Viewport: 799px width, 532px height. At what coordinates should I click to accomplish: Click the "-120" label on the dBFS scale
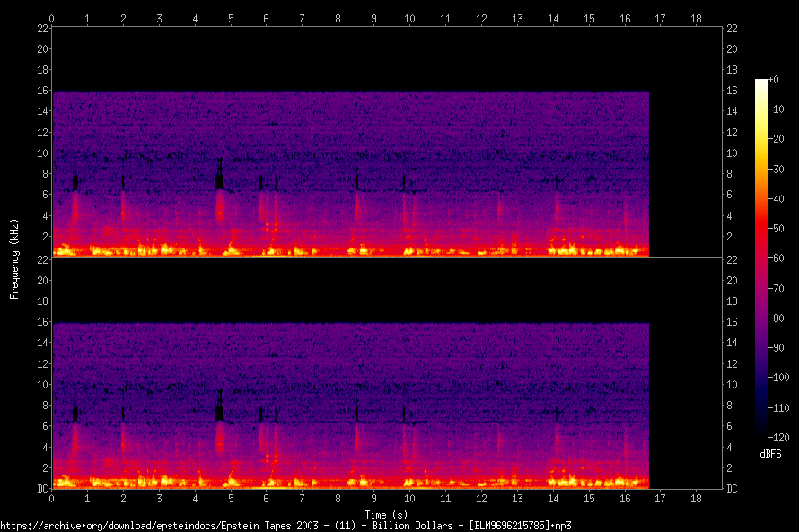coord(778,436)
